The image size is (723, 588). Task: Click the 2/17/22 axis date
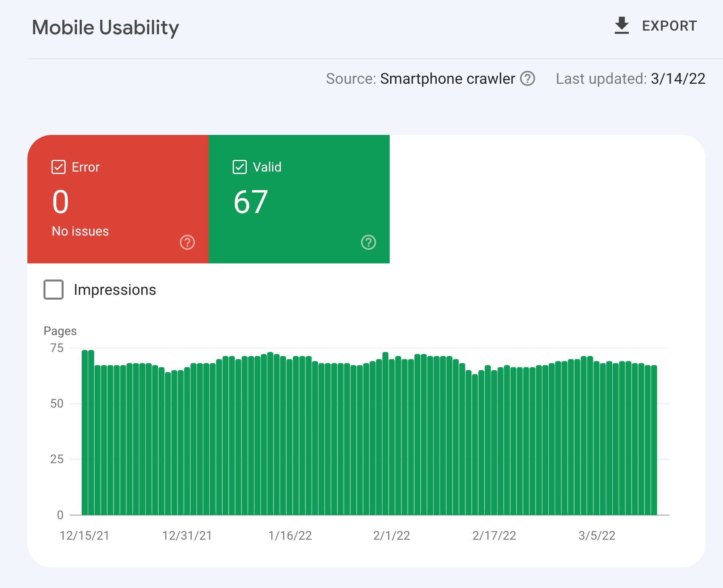coord(494,536)
